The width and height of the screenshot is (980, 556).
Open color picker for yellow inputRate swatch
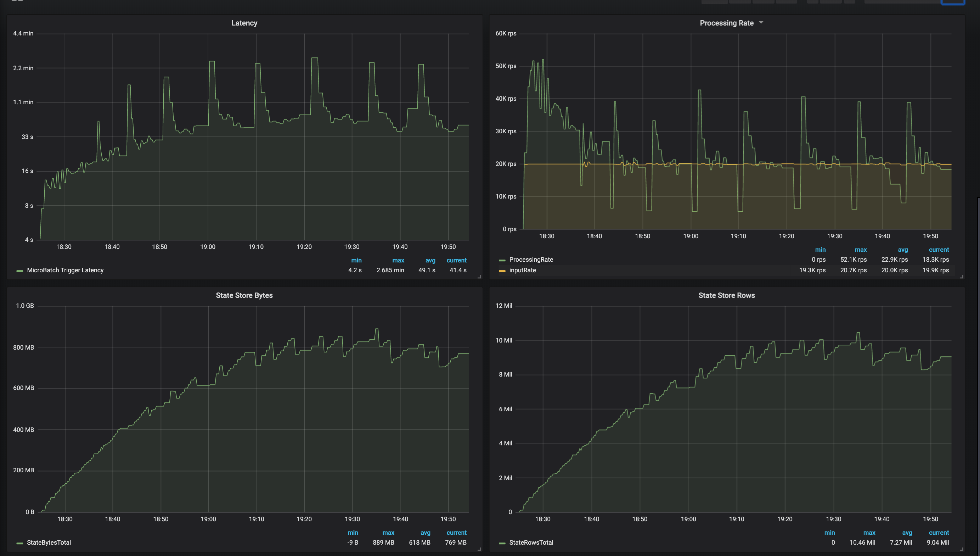502,271
